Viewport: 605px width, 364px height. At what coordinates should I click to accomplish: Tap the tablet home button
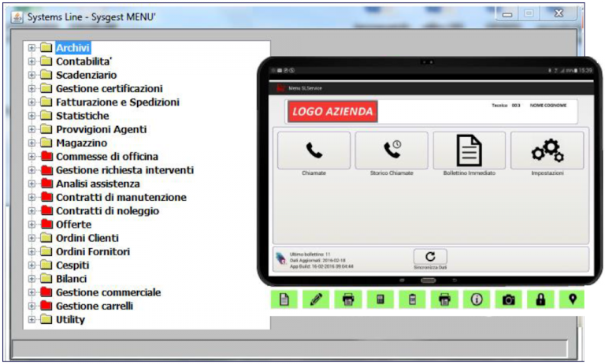pos(429,280)
